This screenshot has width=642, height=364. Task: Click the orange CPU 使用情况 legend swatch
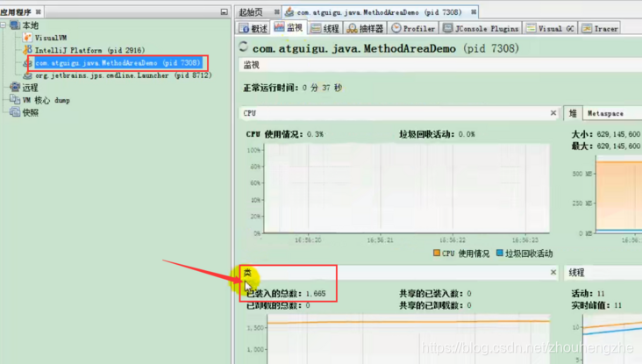click(x=437, y=253)
